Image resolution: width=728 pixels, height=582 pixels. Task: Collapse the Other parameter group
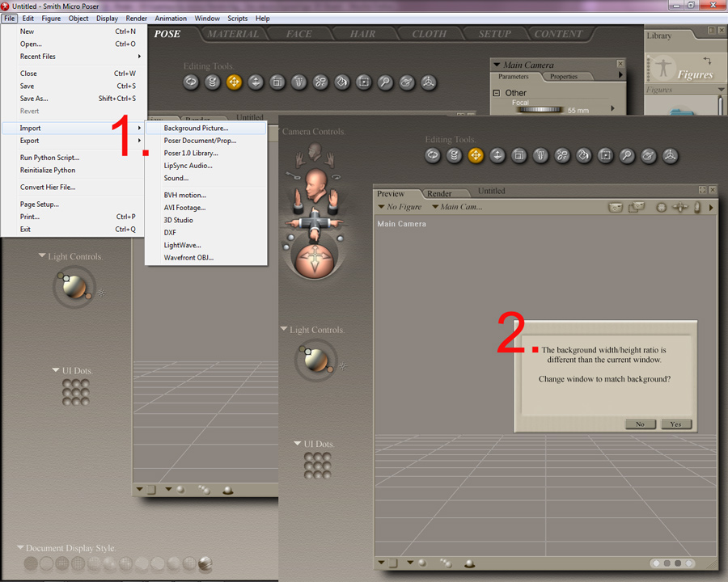pos(497,93)
